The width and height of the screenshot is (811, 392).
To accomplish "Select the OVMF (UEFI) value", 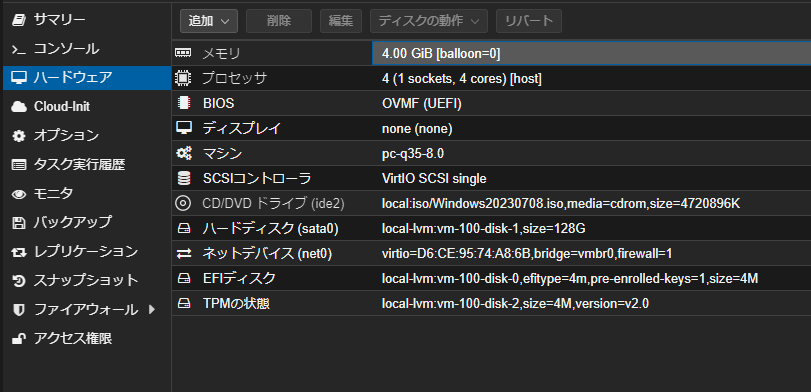I will (x=422, y=104).
